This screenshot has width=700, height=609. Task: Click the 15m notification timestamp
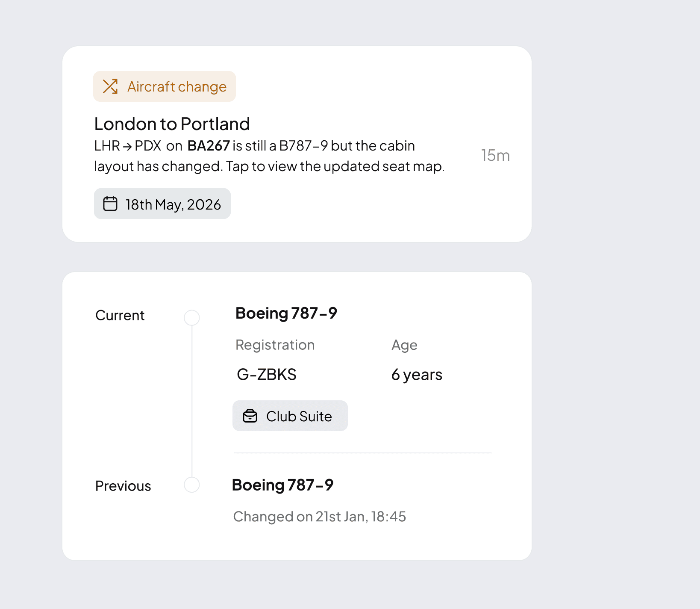coord(495,156)
